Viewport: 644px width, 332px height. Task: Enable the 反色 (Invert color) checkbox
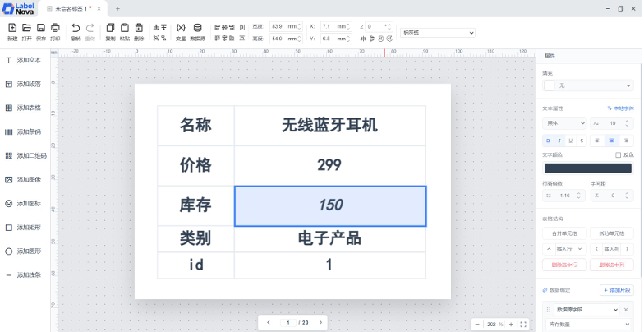(618, 154)
